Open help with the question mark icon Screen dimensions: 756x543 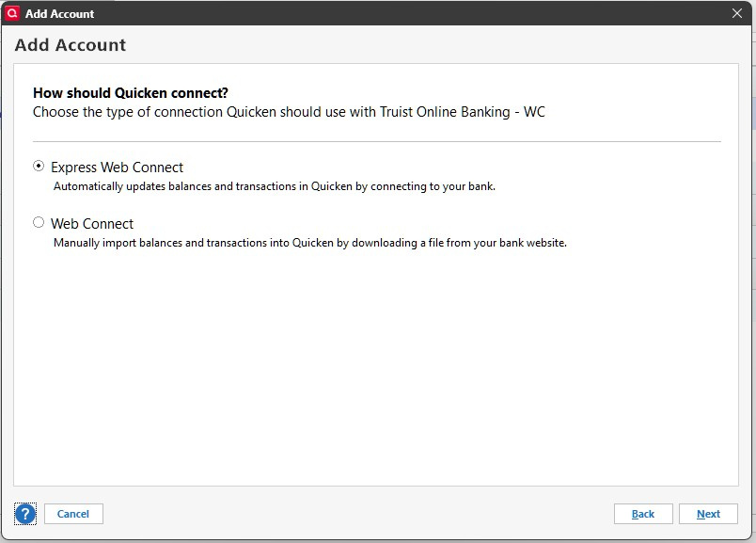pyautogui.click(x=25, y=514)
